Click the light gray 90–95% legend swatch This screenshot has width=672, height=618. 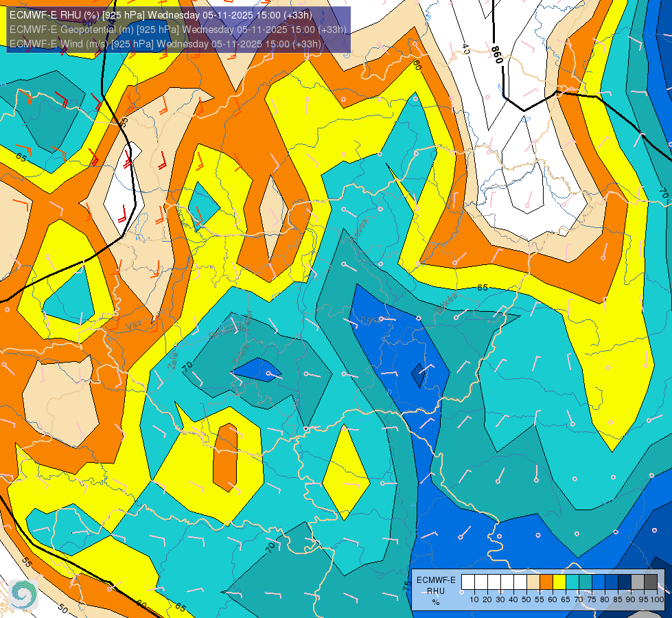[x=638, y=582]
